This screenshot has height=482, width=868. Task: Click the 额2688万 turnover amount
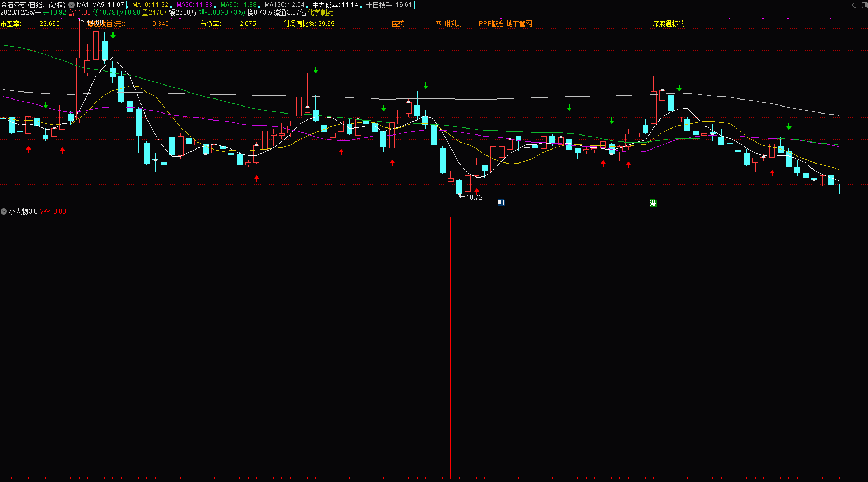[x=182, y=12]
